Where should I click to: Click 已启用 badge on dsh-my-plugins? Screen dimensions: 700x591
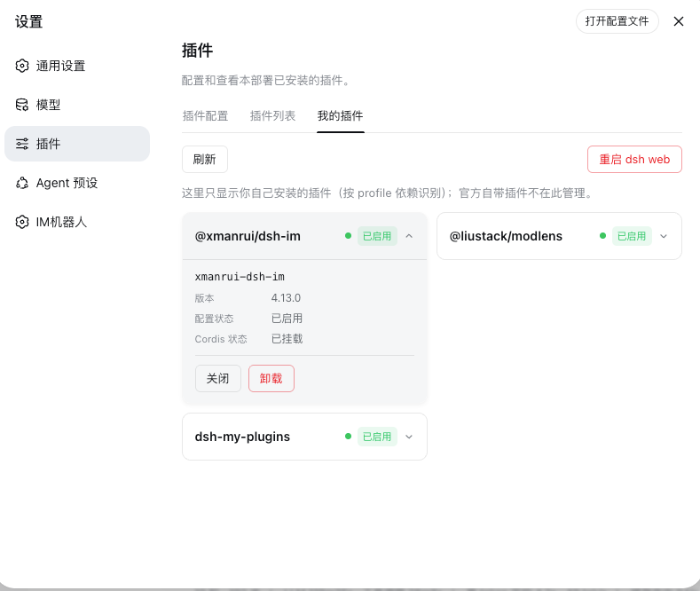point(377,437)
